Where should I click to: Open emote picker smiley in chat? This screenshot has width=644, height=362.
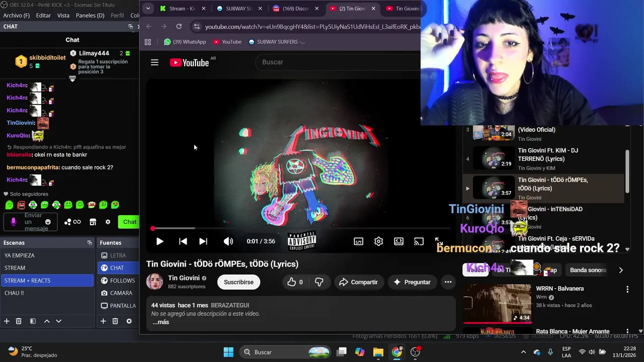[x=48, y=222]
